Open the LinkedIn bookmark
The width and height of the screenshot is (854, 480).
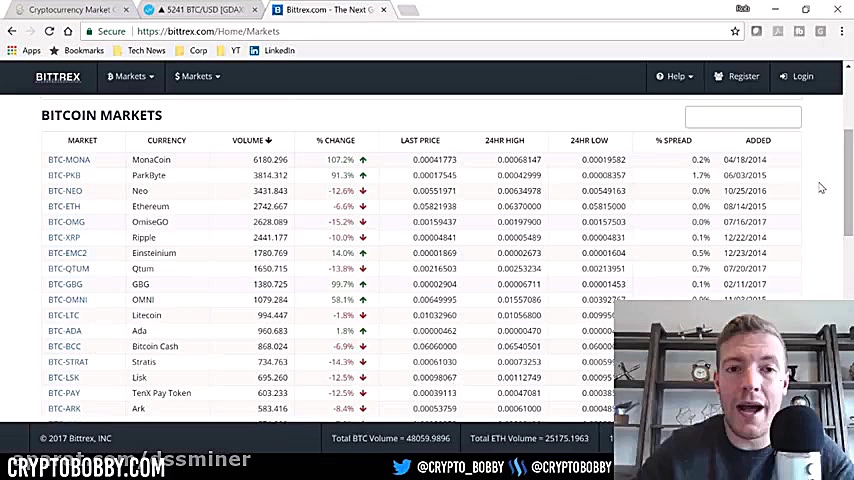point(272,51)
